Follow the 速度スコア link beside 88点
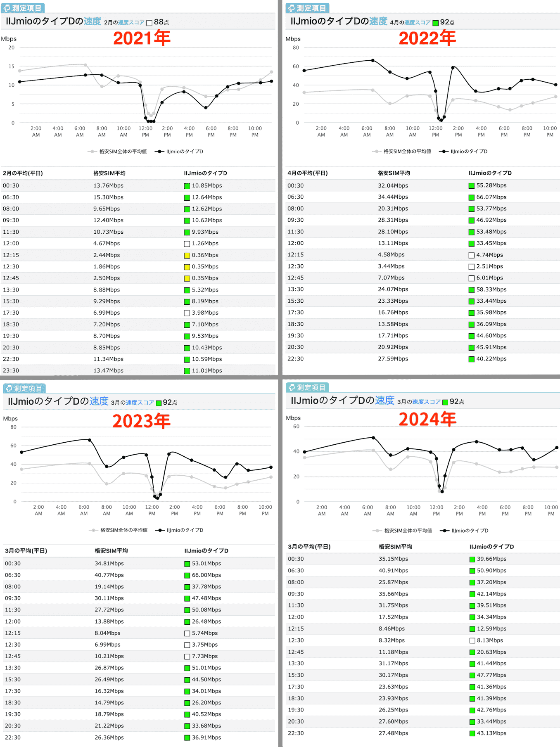560x747 pixels. coord(131,23)
